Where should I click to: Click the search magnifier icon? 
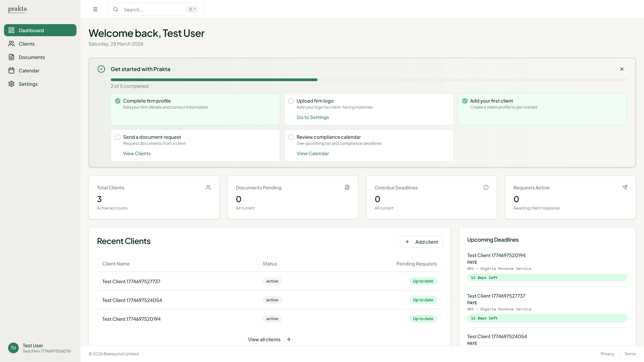[116, 9]
